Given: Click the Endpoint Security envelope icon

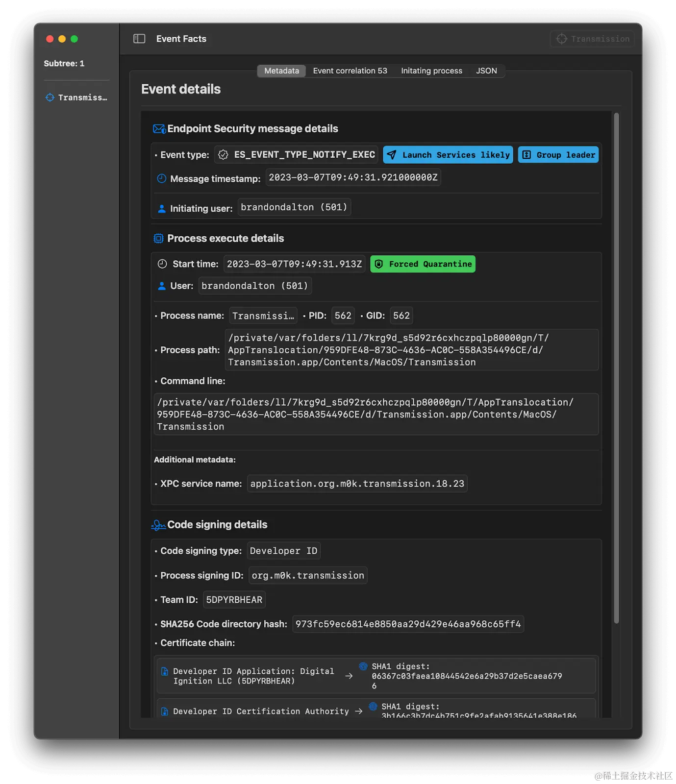Looking at the screenshot, I should pyautogui.click(x=159, y=129).
